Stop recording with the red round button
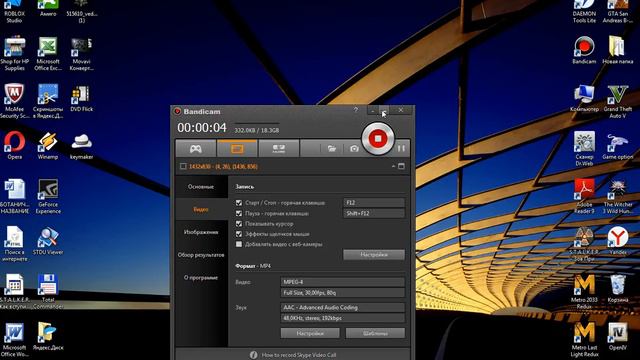 coord(378,139)
